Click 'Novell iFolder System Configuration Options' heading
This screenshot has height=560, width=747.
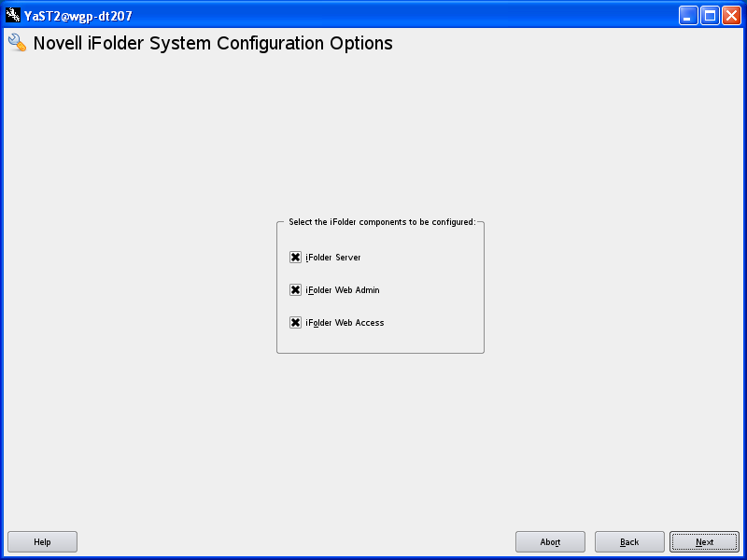(x=213, y=43)
